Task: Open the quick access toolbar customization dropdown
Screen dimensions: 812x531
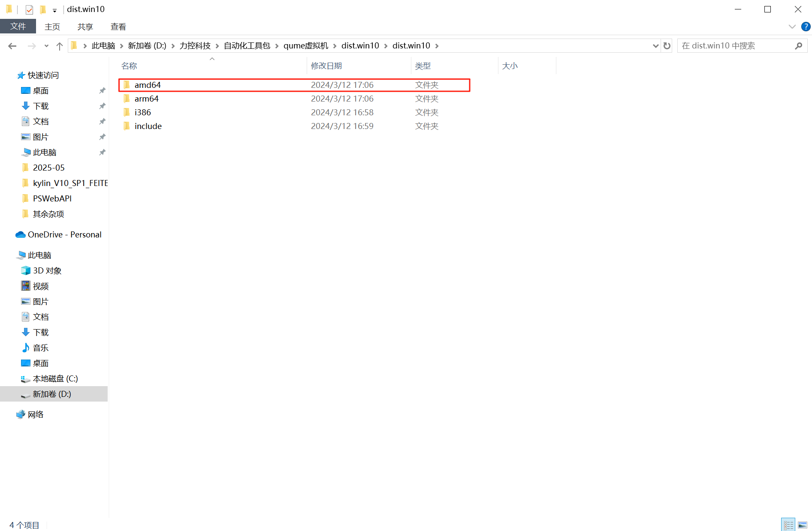Action: click(54, 10)
